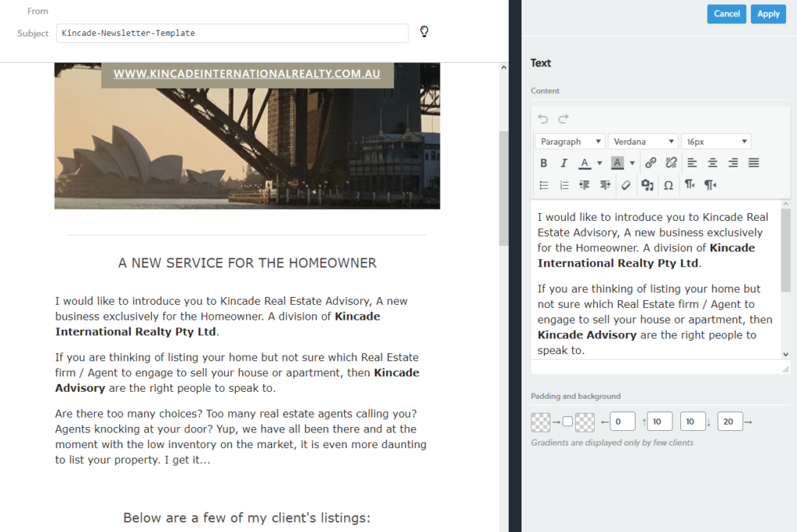Click the 'Are there too many choices' paragraph

point(241,436)
